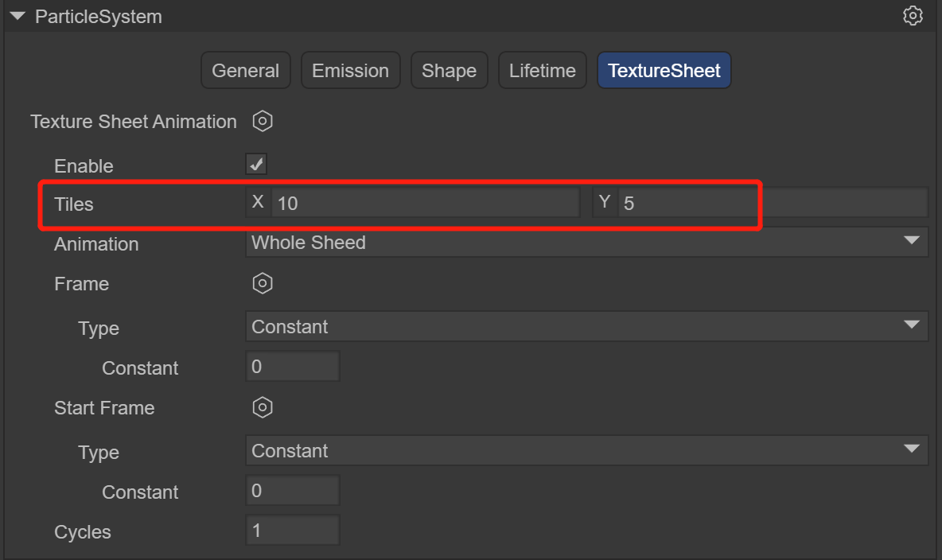Screen dimensions: 942x560
Task: Focus the Frame Constant value field
Action: (x=293, y=367)
